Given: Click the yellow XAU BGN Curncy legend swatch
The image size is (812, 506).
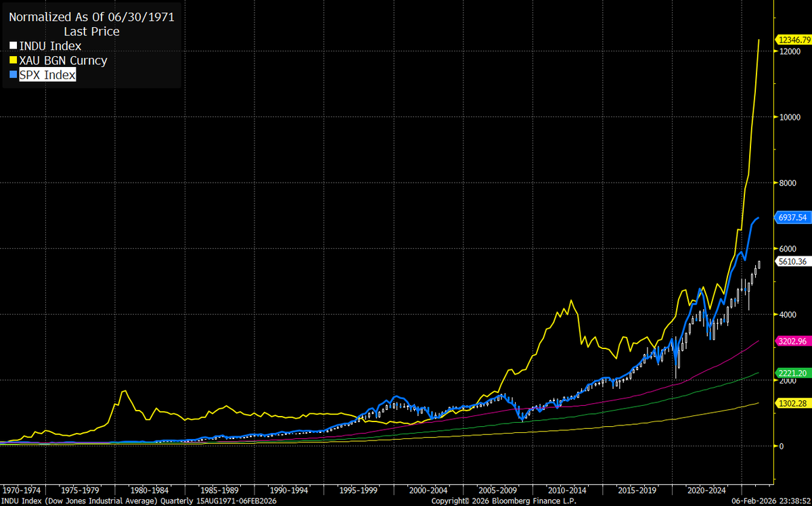Looking at the screenshot, I should pos(13,62).
